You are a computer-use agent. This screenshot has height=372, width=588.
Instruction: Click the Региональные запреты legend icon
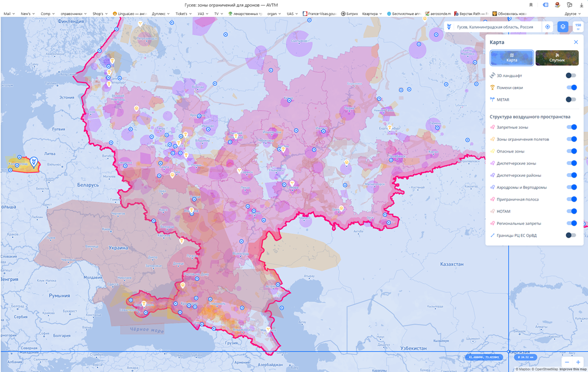click(x=492, y=223)
